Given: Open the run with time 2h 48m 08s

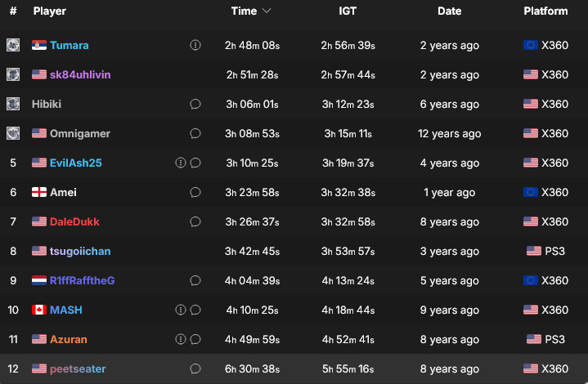Looking at the screenshot, I should click(252, 45).
